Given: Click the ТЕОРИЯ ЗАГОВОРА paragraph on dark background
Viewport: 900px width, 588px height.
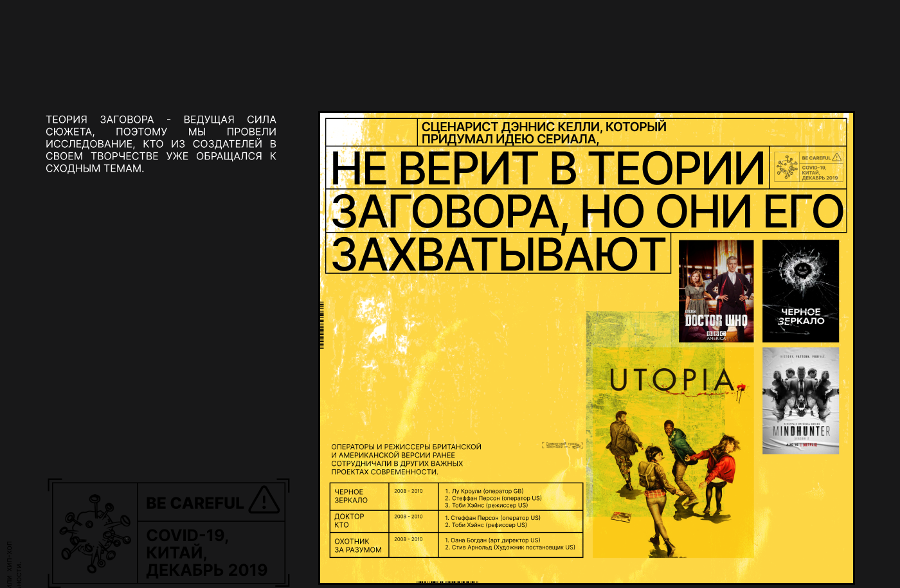Looking at the screenshot, I should click(x=161, y=144).
